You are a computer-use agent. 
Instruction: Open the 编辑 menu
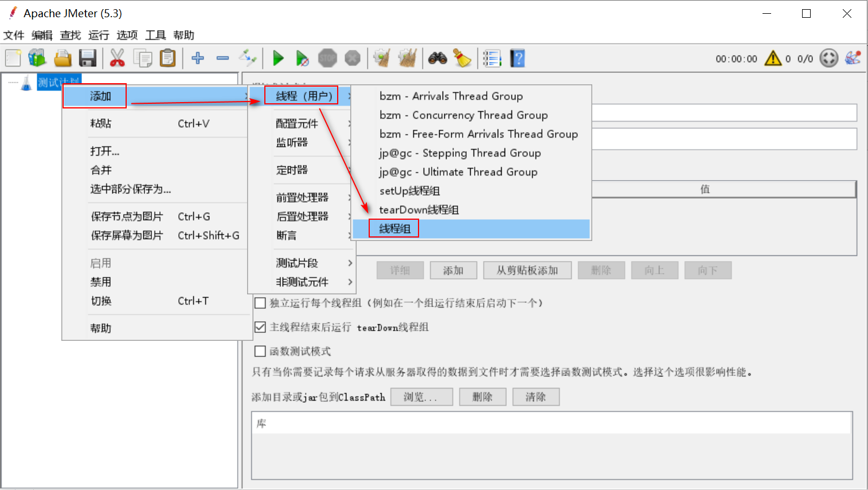coord(42,35)
